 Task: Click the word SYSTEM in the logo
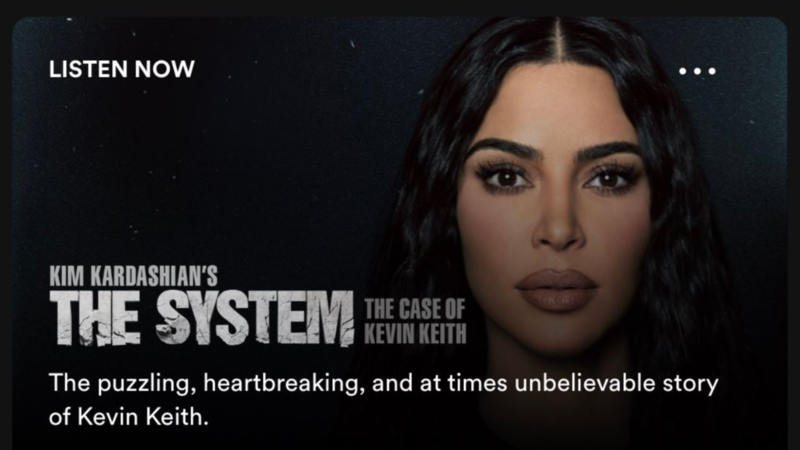tap(255, 318)
